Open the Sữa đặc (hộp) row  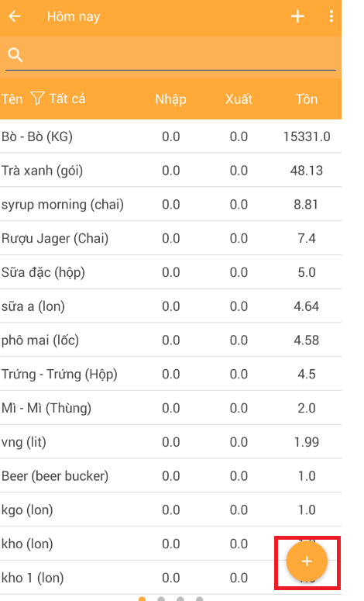coord(170,272)
